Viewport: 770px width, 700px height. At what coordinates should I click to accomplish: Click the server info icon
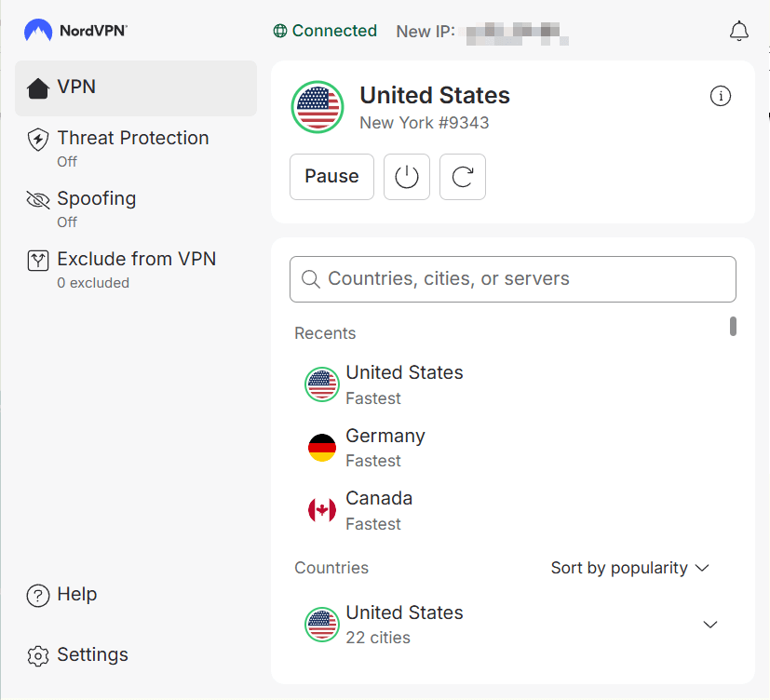[x=721, y=96]
